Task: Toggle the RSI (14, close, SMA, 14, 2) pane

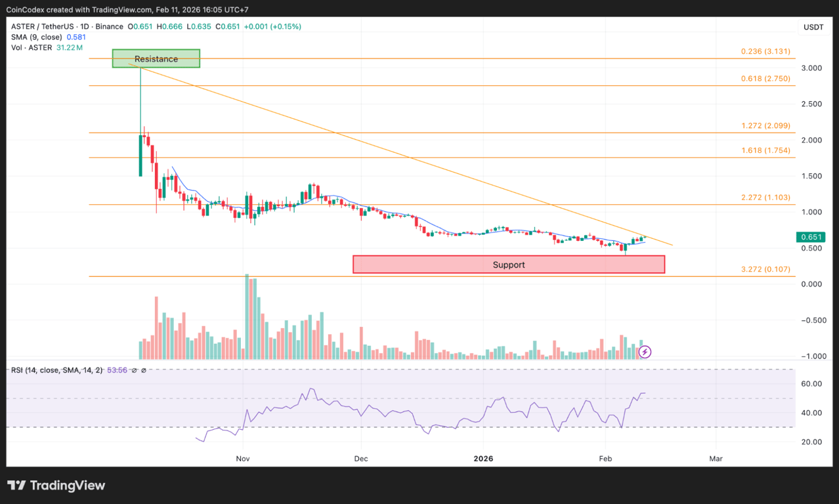Action: point(56,369)
